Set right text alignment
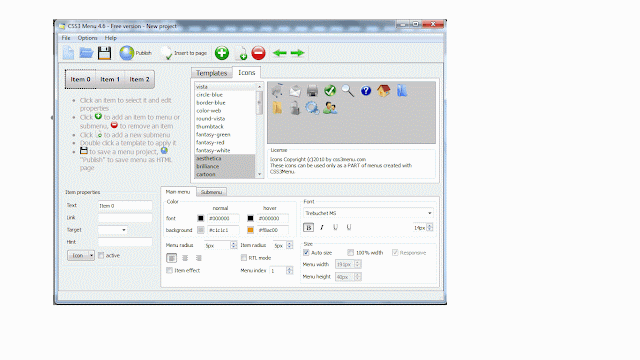The width and height of the screenshot is (640, 360). tap(198, 258)
